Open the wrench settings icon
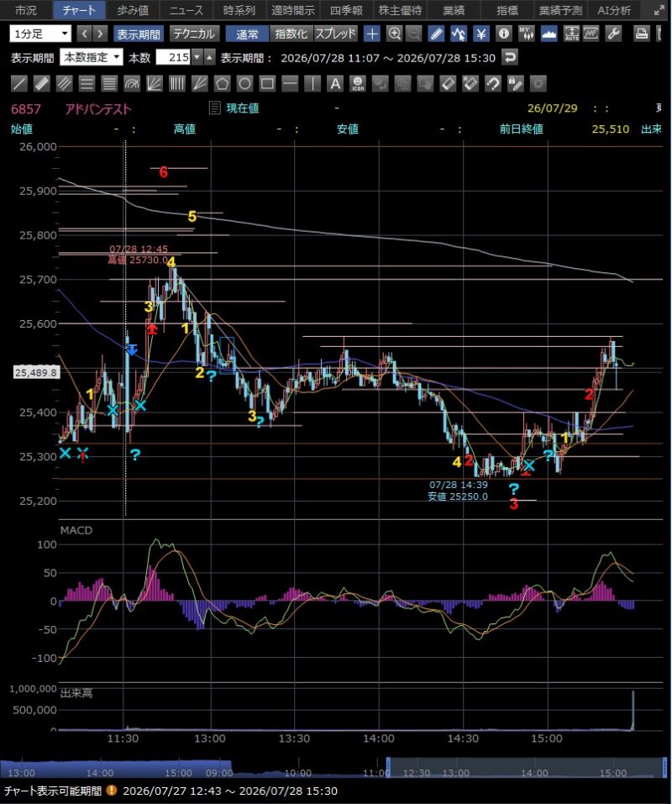 [613, 34]
